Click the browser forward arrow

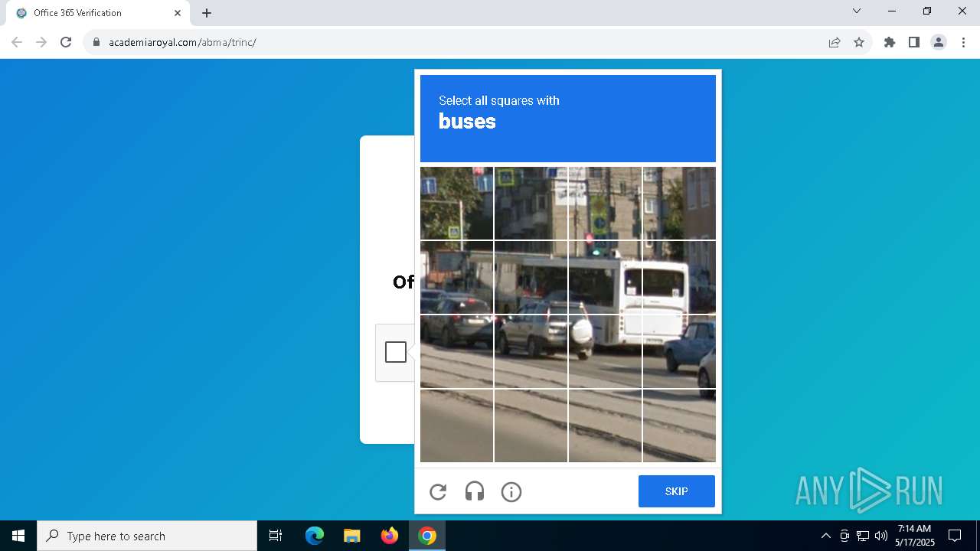[x=41, y=42]
